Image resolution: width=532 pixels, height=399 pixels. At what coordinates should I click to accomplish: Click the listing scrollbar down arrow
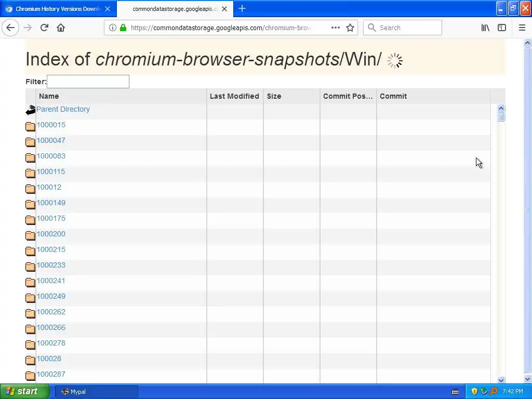click(x=501, y=380)
